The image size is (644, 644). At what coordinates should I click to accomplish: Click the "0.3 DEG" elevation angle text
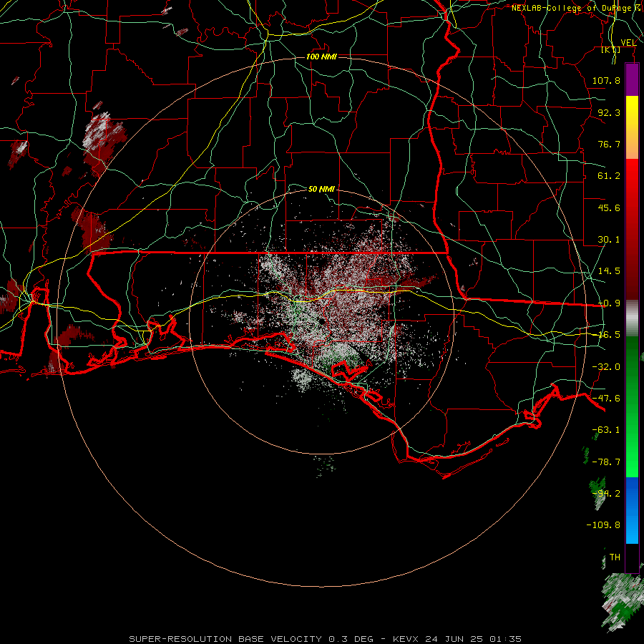351,639
